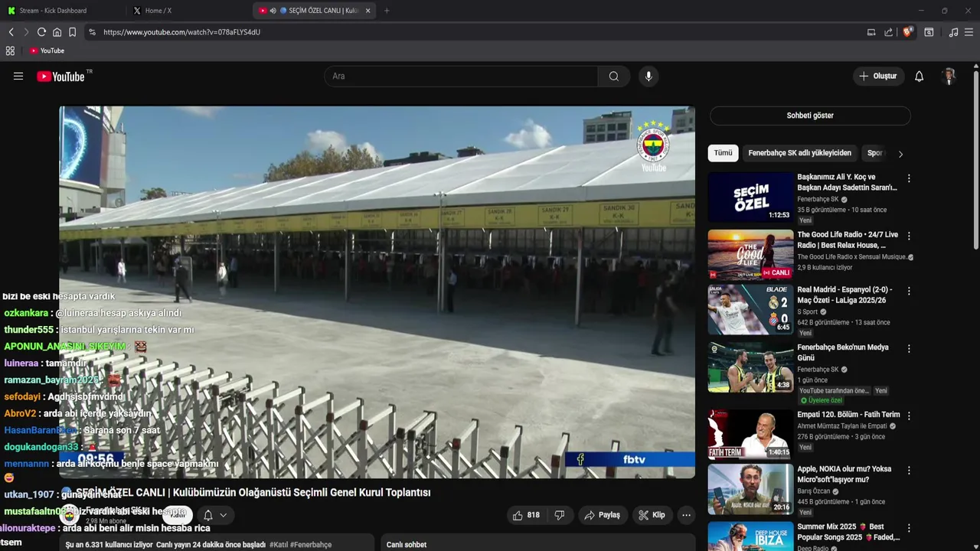Expand more filter chips with right chevron
Screen dimensions: 980x551
pos(900,154)
